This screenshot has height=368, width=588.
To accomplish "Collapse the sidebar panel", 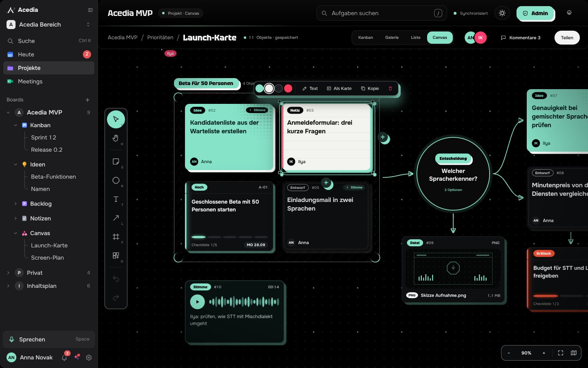I will 90,10.
